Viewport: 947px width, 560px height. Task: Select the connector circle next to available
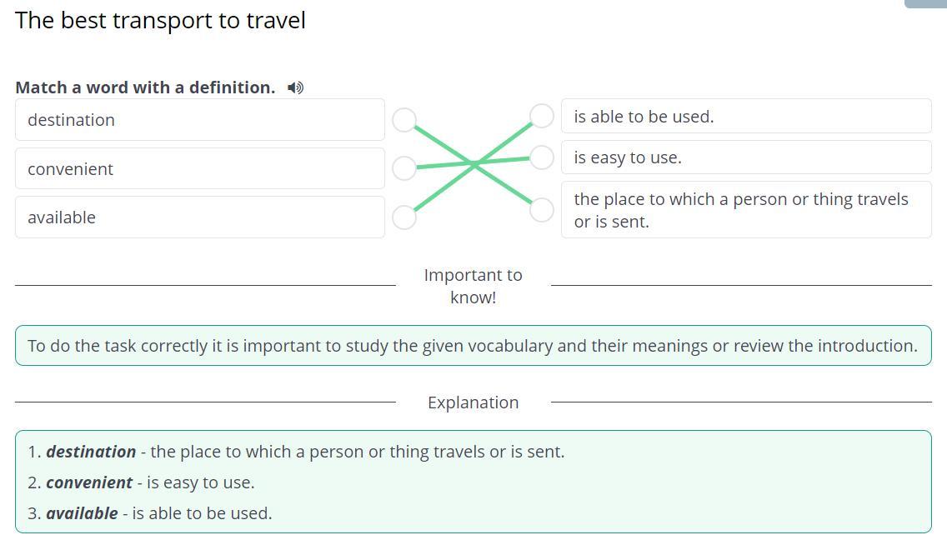click(x=404, y=217)
